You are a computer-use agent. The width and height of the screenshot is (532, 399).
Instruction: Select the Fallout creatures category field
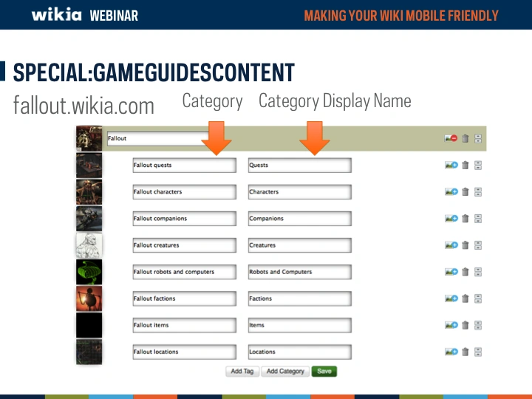pos(184,245)
